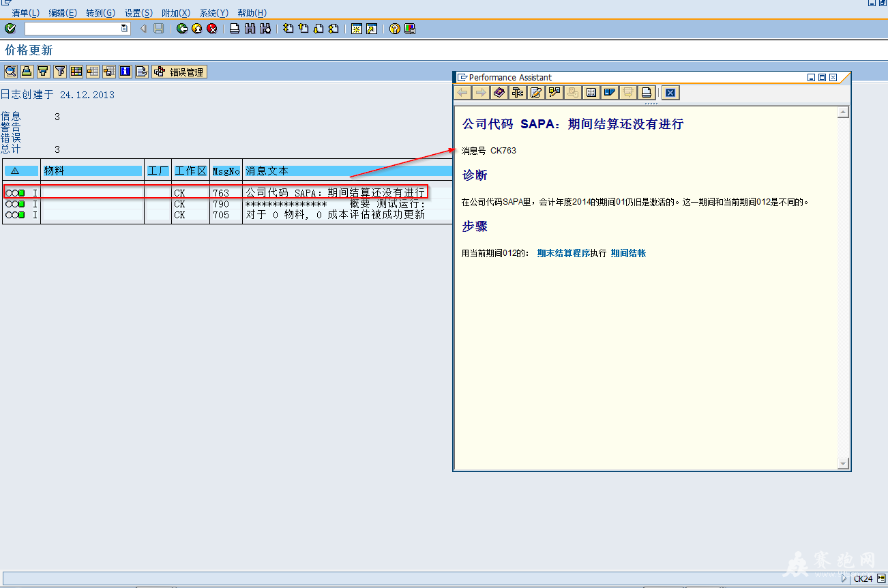Click the yellow Exit arrow icon
Image resolution: width=888 pixels, height=588 pixels.
click(196, 29)
